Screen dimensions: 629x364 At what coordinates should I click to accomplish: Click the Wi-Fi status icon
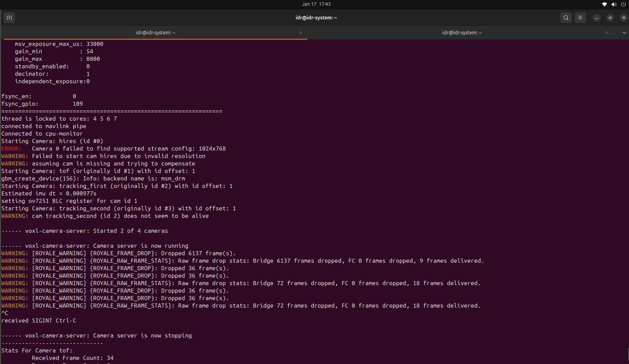point(604,4)
